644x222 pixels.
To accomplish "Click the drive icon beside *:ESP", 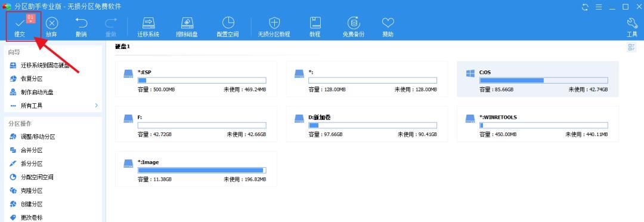I will (x=129, y=73).
